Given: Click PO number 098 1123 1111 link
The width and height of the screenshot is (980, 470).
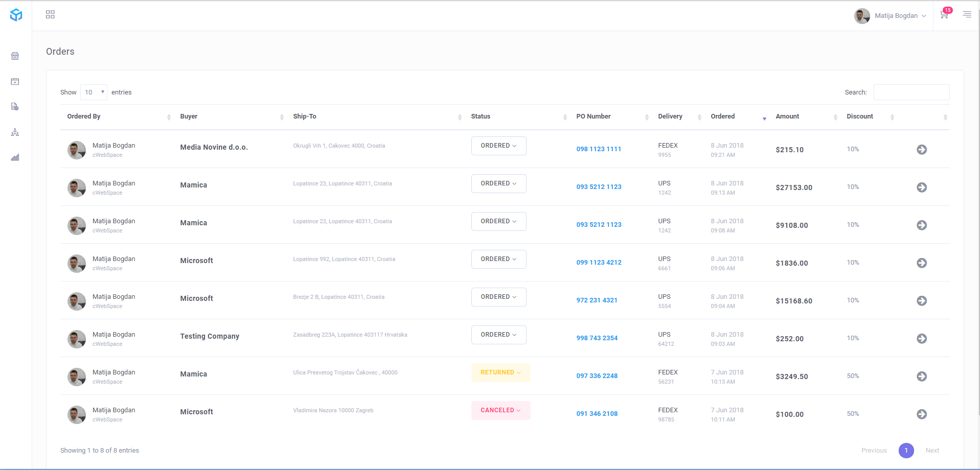Looking at the screenshot, I should pyautogui.click(x=599, y=149).
